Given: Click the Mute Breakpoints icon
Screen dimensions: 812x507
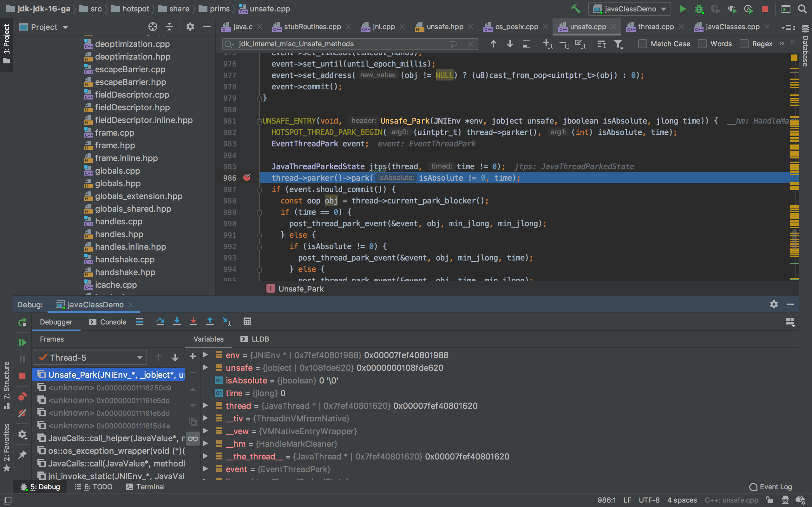Looking at the screenshot, I should point(22,413).
